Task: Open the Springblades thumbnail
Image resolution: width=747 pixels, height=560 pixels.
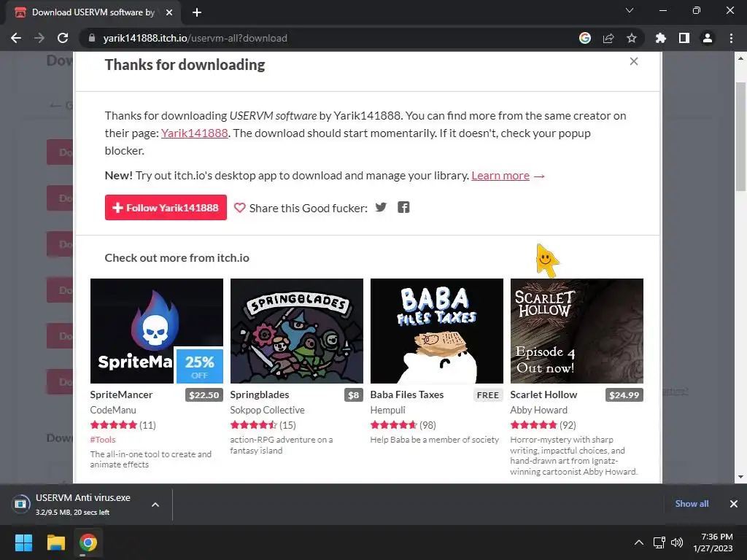Action: [297, 331]
